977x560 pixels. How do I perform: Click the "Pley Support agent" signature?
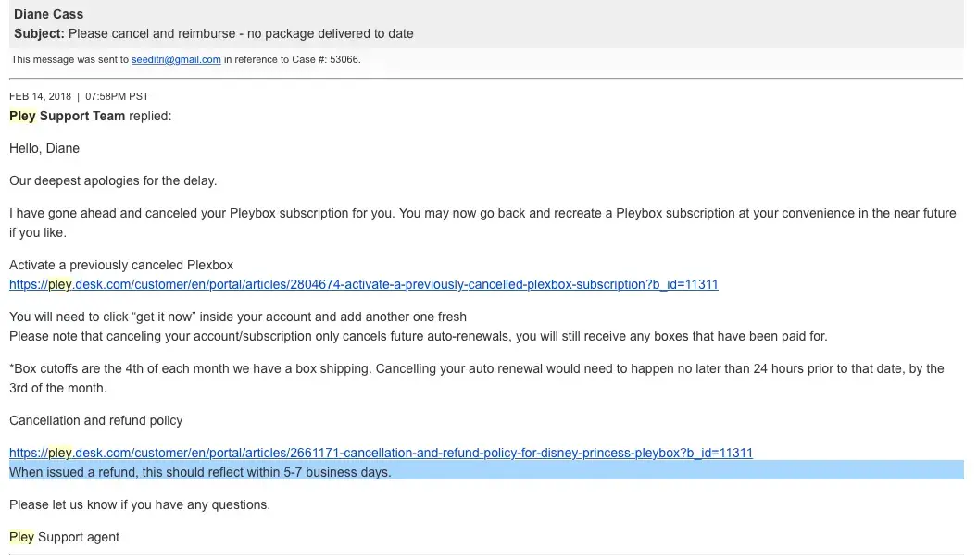pos(64,537)
